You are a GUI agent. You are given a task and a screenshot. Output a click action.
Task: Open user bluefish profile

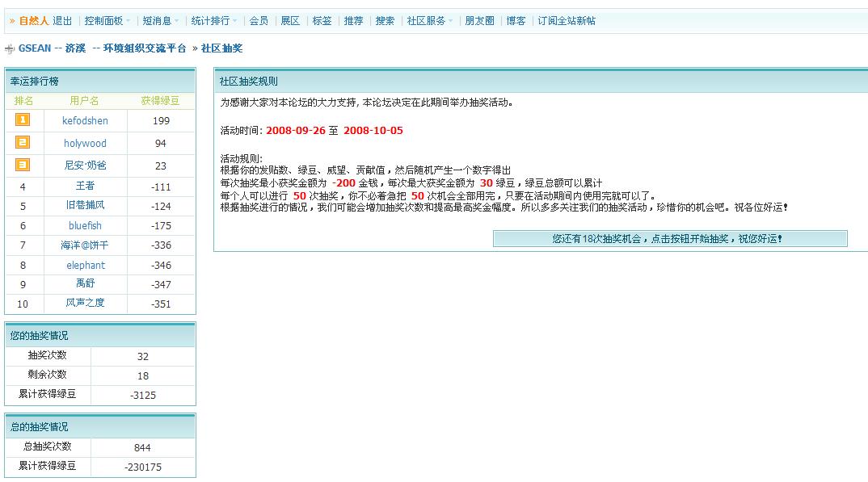[x=85, y=225]
